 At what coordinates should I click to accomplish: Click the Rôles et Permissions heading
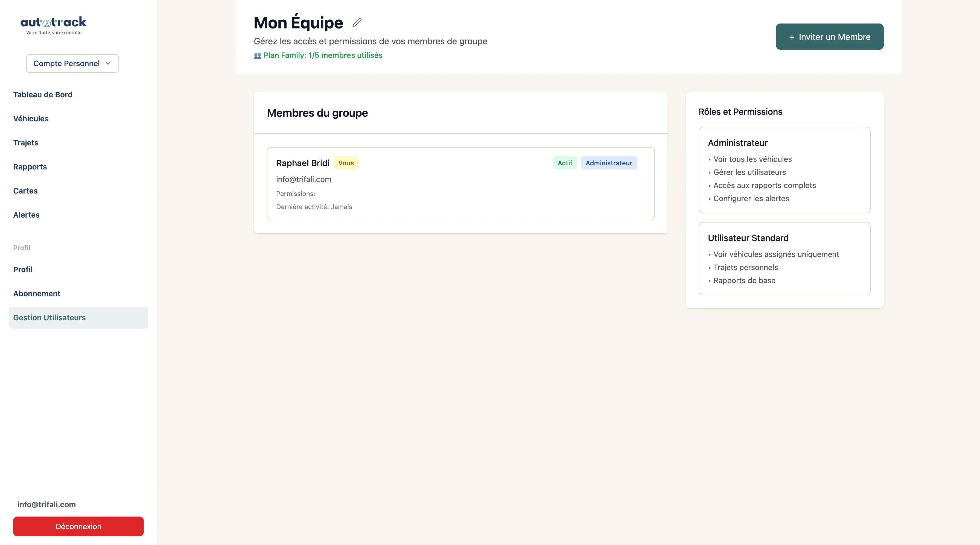[x=740, y=112]
